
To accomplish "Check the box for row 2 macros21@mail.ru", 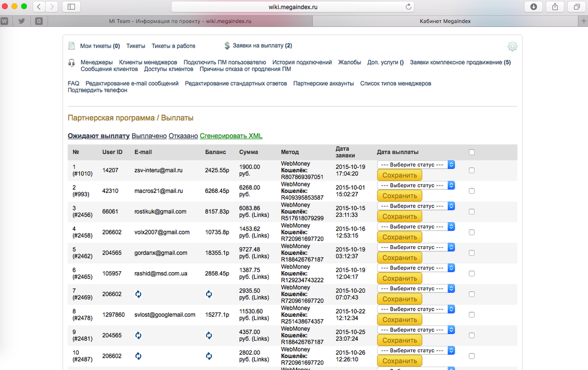I will (471, 191).
